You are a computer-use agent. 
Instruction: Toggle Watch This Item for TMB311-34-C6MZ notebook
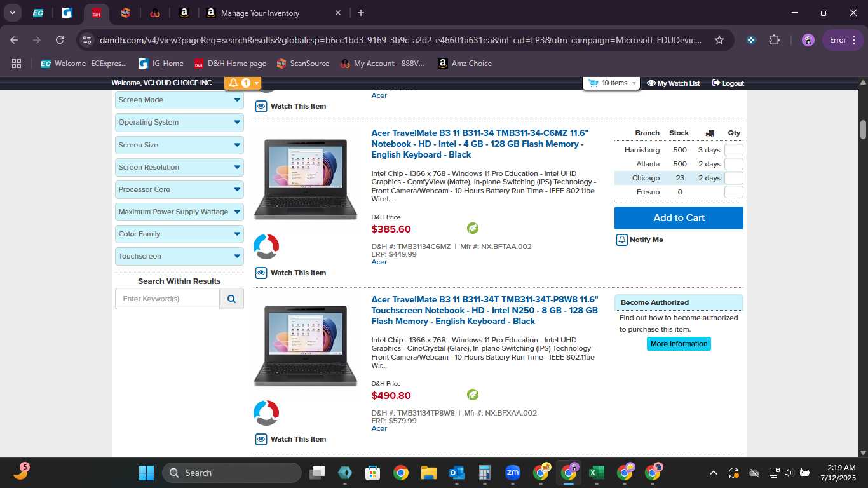(x=290, y=273)
